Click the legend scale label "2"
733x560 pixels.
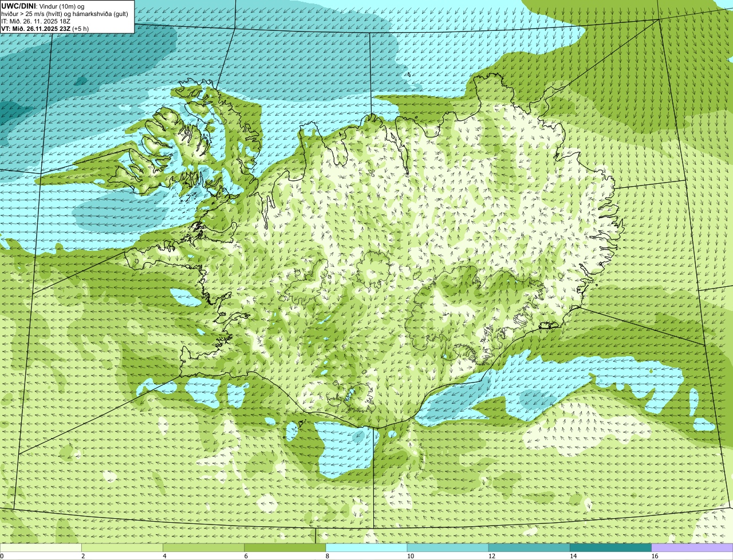(x=83, y=556)
